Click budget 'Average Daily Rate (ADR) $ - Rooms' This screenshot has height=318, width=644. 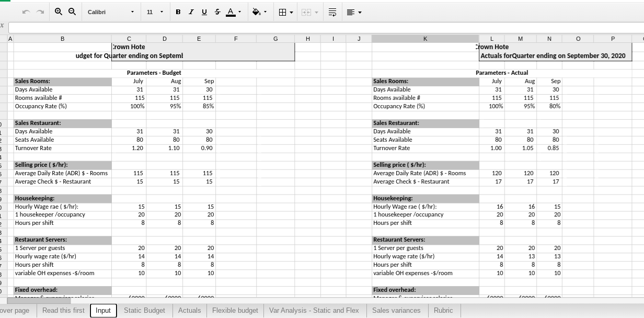point(61,173)
